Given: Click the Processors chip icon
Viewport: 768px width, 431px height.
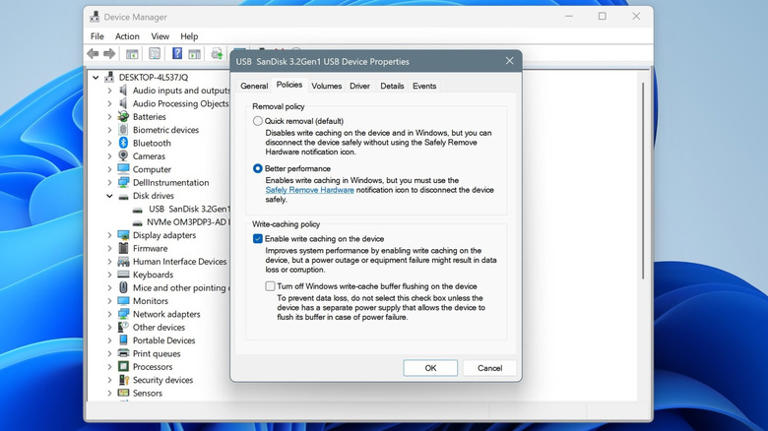Looking at the screenshot, I should 123,366.
